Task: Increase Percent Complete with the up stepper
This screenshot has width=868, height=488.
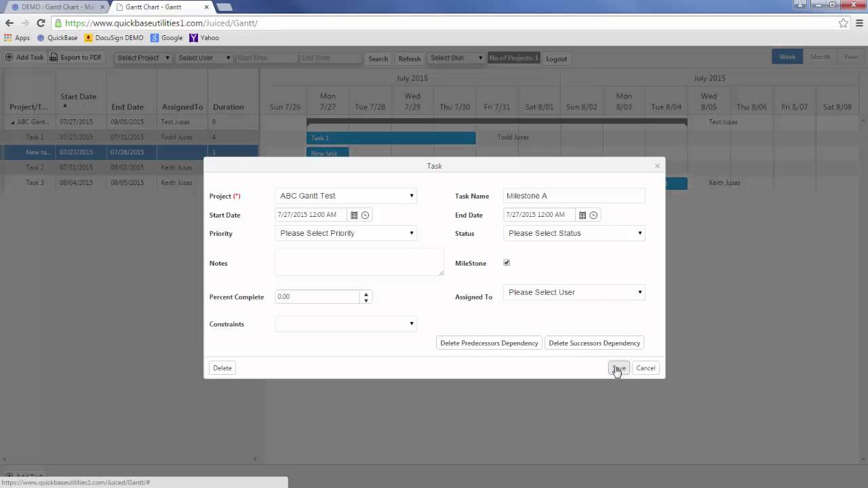Action: click(x=366, y=293)
